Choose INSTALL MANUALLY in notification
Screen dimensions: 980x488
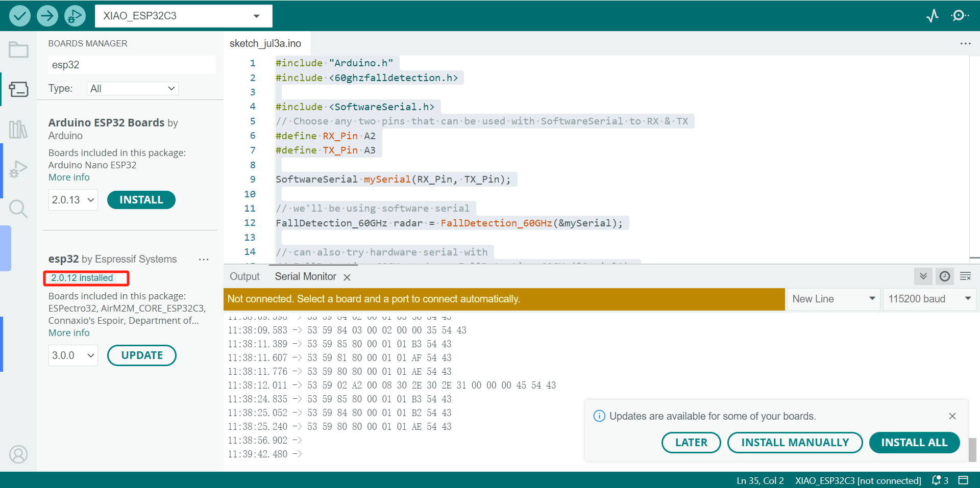(795, 442)
